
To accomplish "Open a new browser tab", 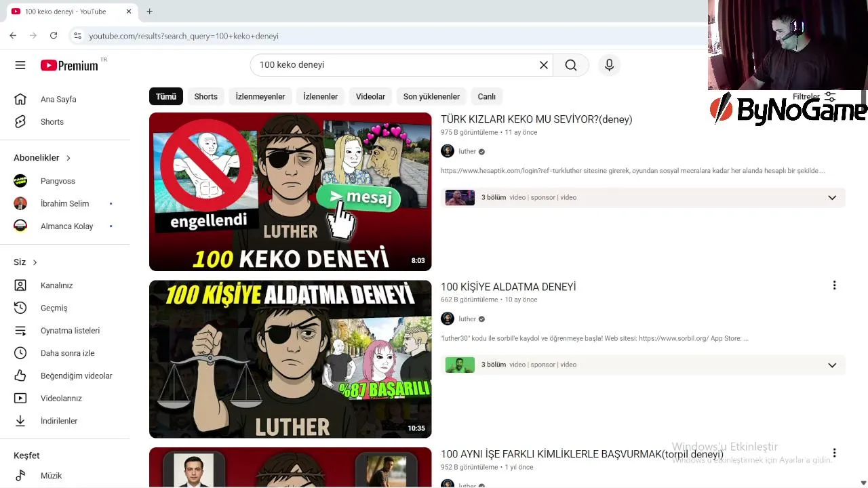I will [x=149, y=11].
